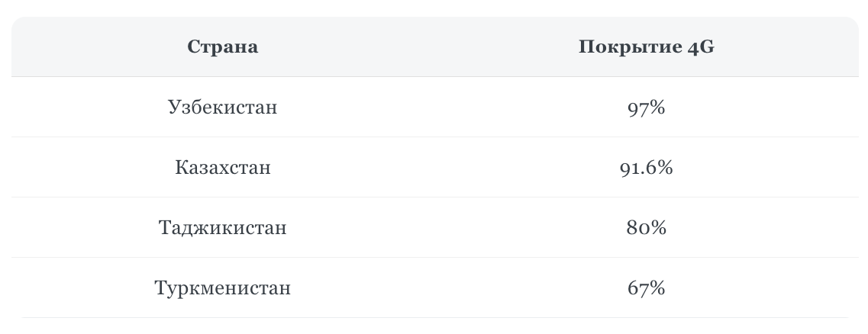The image size is (868, 334).
Task: Select the Туркменистан country cell
Action: pyautogui.click(x=222, y=288)
